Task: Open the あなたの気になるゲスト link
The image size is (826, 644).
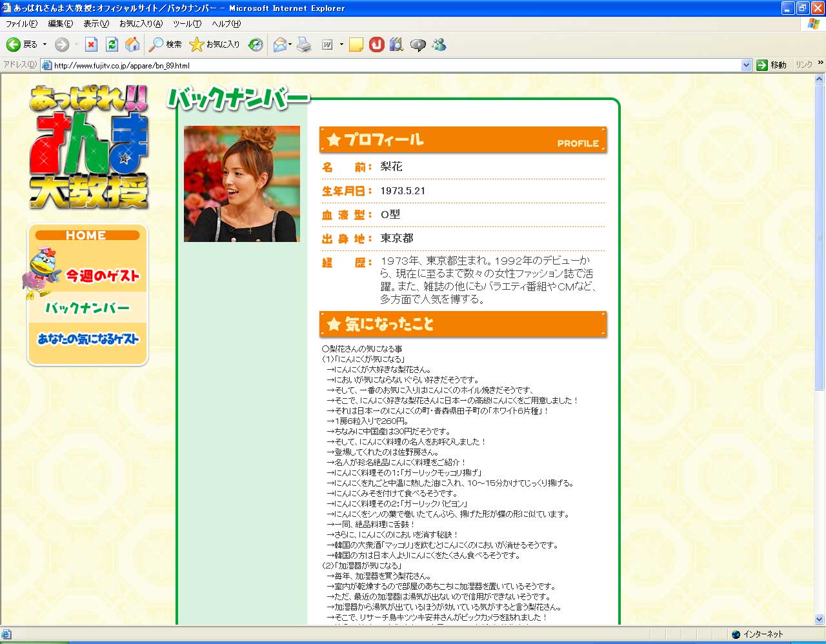Action: click(x=88, y=339)
